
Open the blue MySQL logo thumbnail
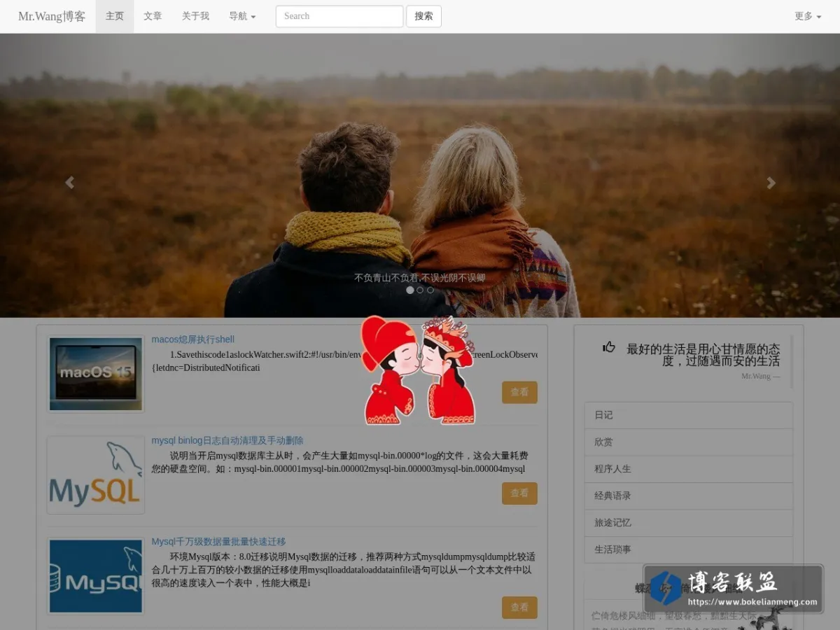point(96,576)
